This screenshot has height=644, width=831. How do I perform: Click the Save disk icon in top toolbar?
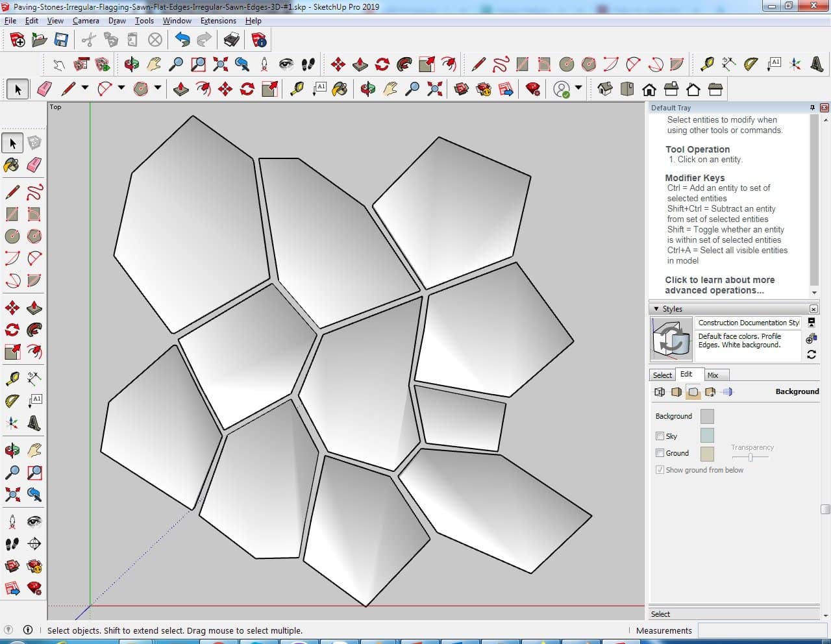point(61,40)
